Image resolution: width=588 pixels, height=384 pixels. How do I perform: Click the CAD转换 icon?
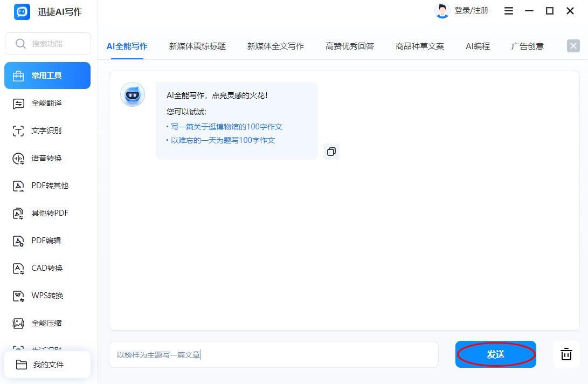[18, 269]
